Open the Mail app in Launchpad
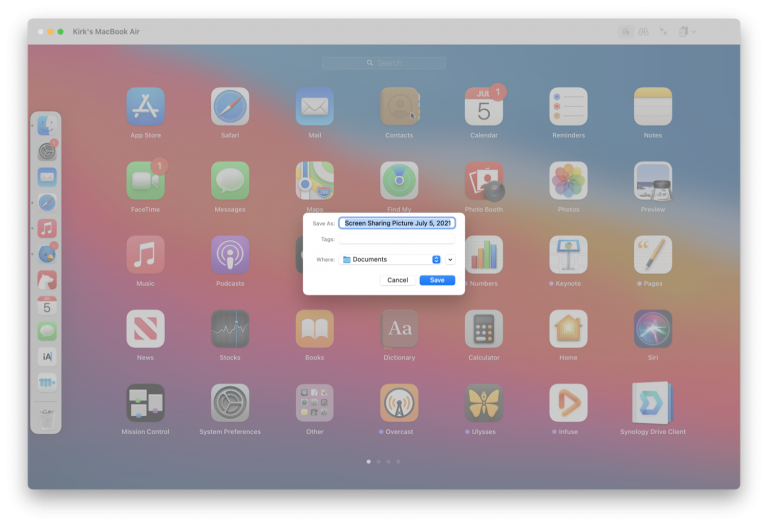The height and width of the screenshot is (526, 768). pos(314,107)
